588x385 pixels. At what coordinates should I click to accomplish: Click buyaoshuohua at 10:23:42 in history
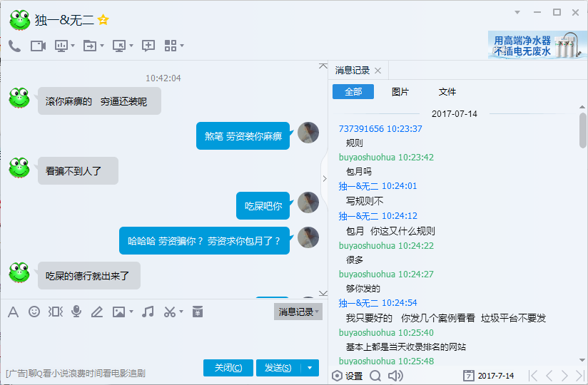click(x=386, y=158)
